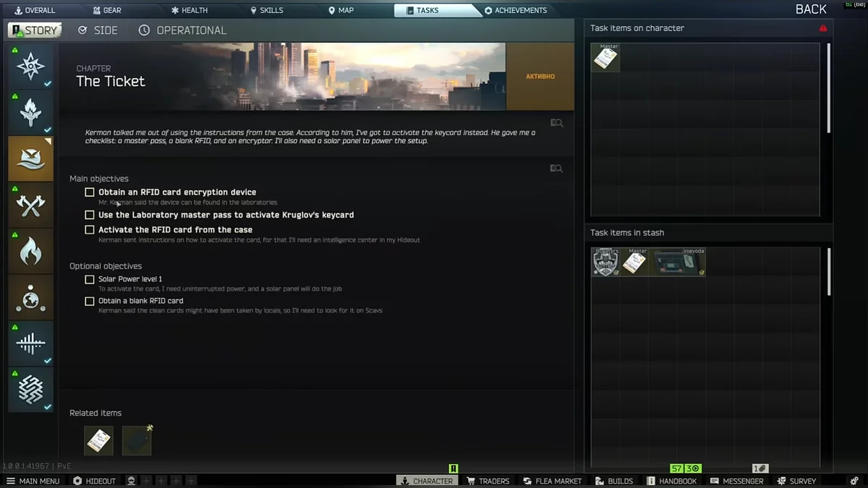
Task: Click 'Optional objectives' heading
Action: pyautogui.click(x=106, y=266)
